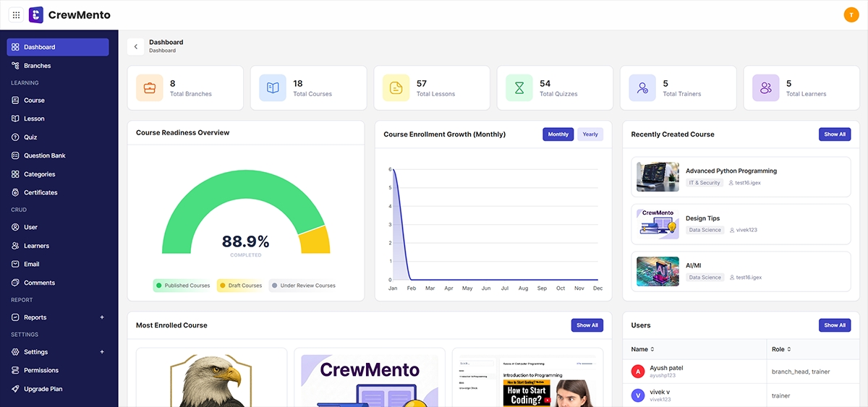Open the orange user avatar menu

pos(851,15)
